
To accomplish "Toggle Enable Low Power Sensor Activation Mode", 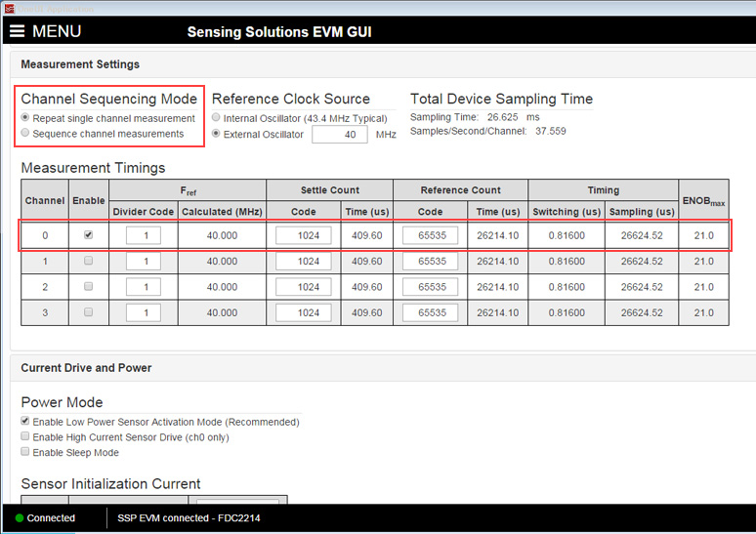I will coord(25,422).
